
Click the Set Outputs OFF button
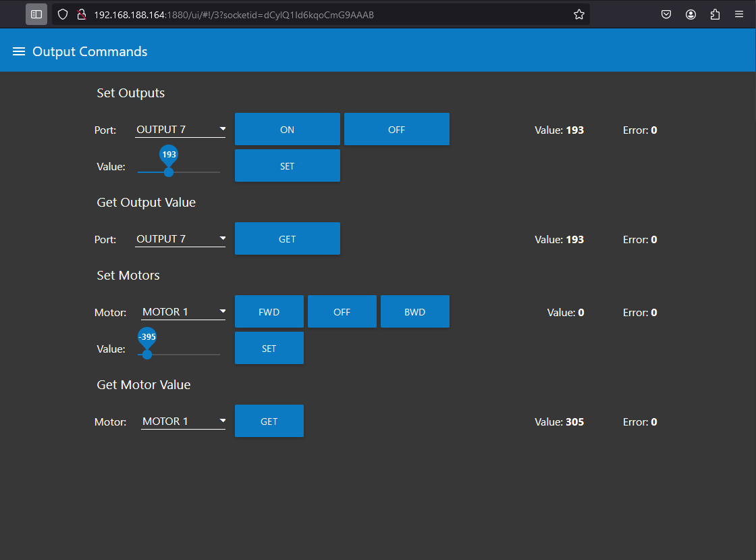click(x=397, y=129)
